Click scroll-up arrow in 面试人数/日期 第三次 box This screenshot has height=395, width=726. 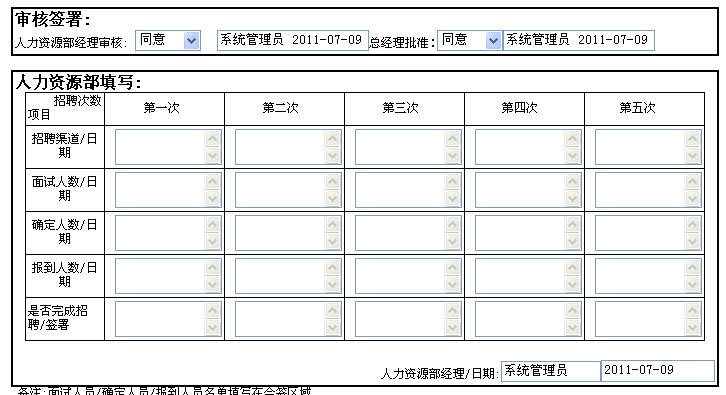[x=452, y=182]
